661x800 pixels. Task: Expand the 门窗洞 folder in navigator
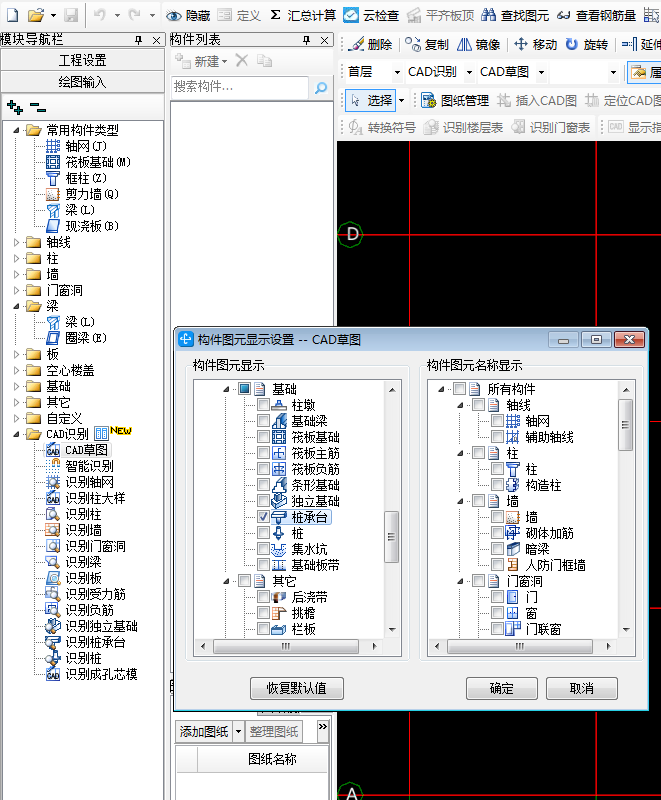coord(16,290)
